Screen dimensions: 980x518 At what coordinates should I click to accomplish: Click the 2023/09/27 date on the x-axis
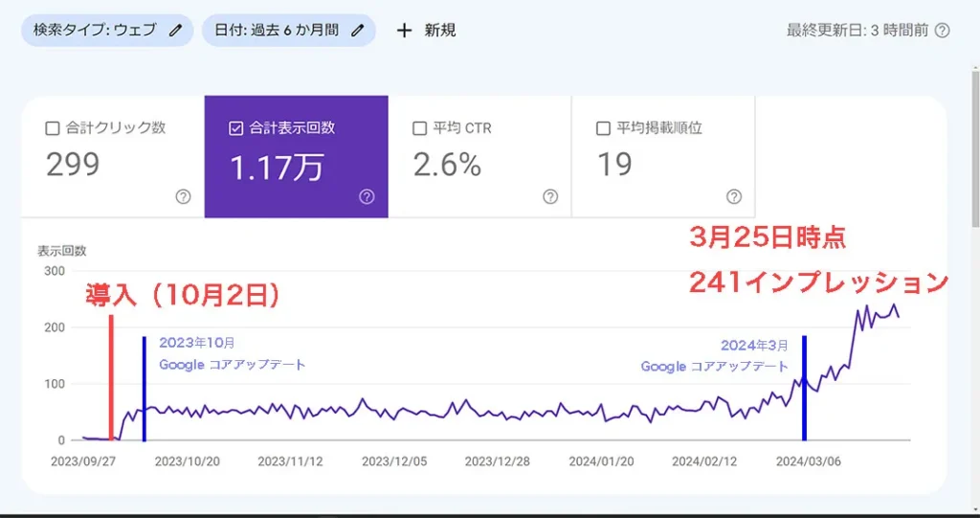pos(82,462)
